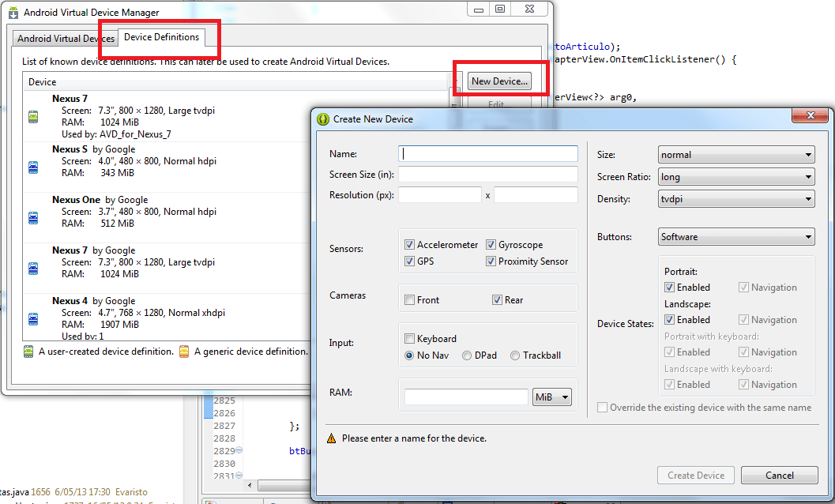Click into the device Name field

click(487, 153)
